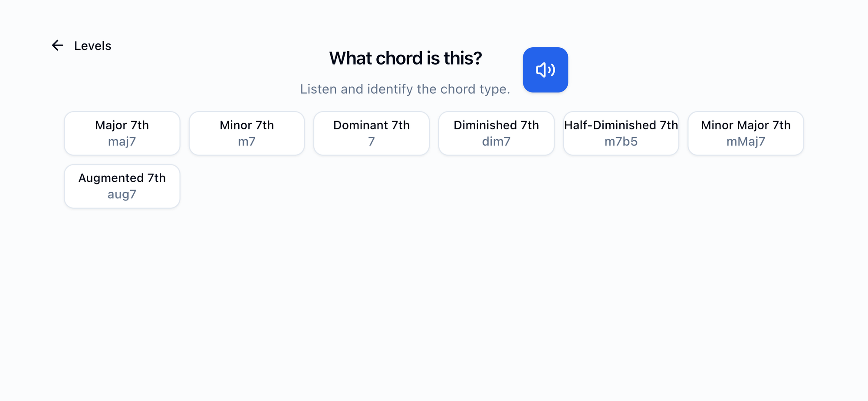Click the dim7 chord symbol
The image size is (868, 401).
496,142
